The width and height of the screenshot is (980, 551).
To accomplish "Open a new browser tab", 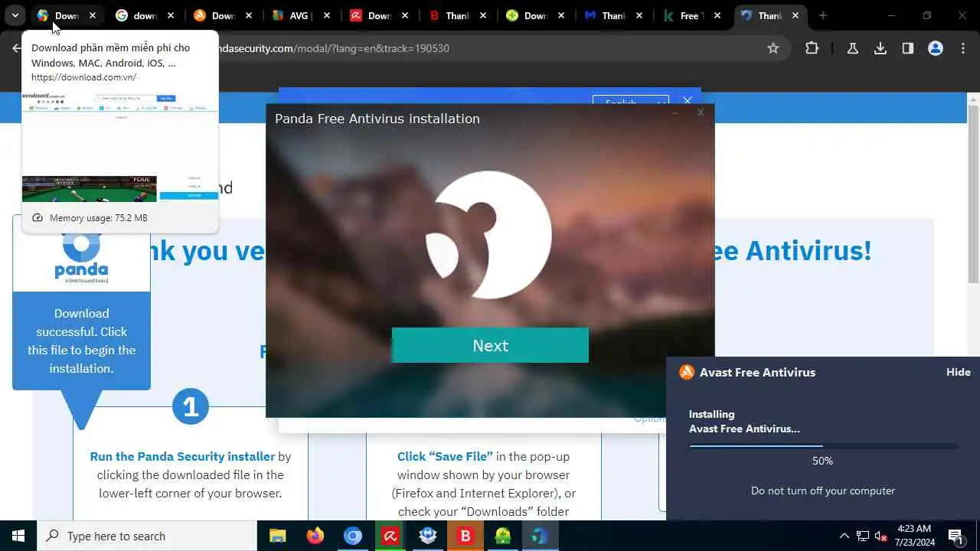I will [823, 15].
